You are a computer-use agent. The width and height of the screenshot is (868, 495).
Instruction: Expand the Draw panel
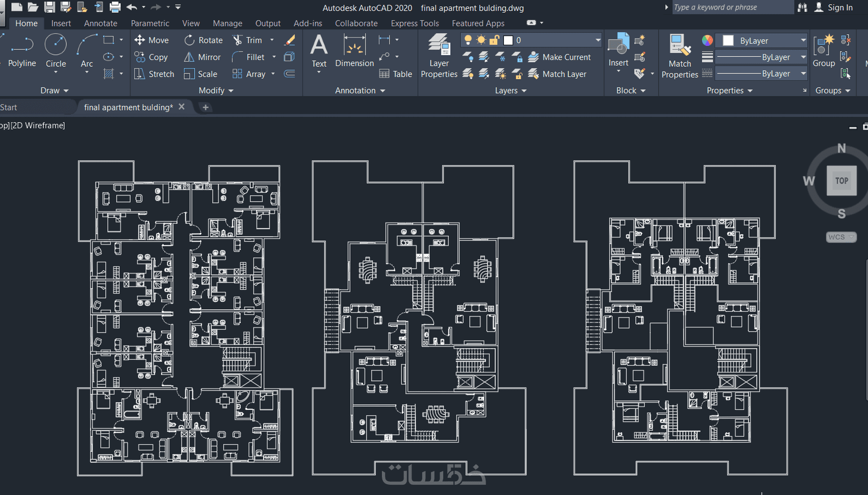tap(55, 90)
